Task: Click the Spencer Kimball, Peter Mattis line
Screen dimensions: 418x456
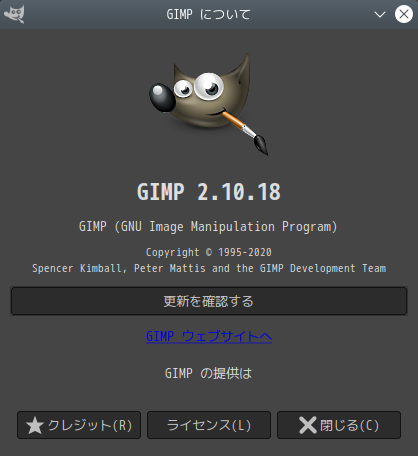Action: 209,268
